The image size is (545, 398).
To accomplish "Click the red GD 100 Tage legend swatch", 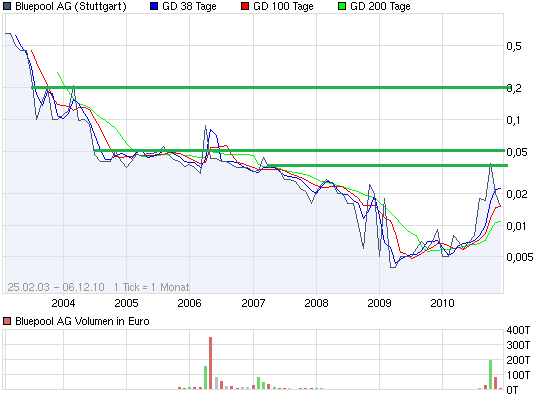I will click(245, 6).
